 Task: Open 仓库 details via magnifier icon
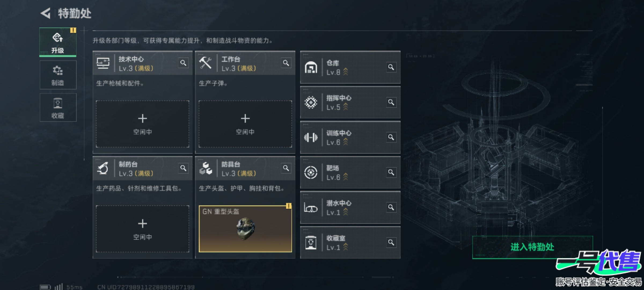391,67
